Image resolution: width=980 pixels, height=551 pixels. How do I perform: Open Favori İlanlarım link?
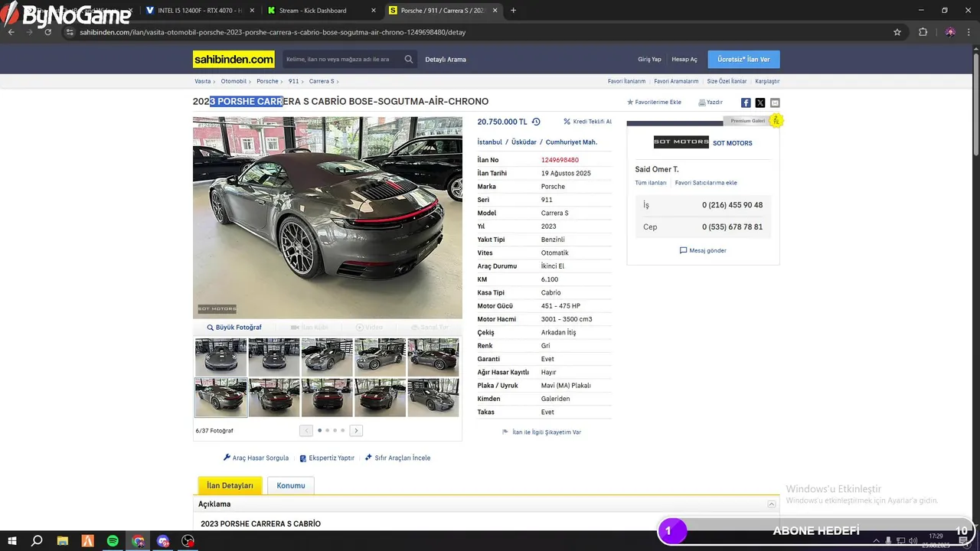click(x=626, y=81)
